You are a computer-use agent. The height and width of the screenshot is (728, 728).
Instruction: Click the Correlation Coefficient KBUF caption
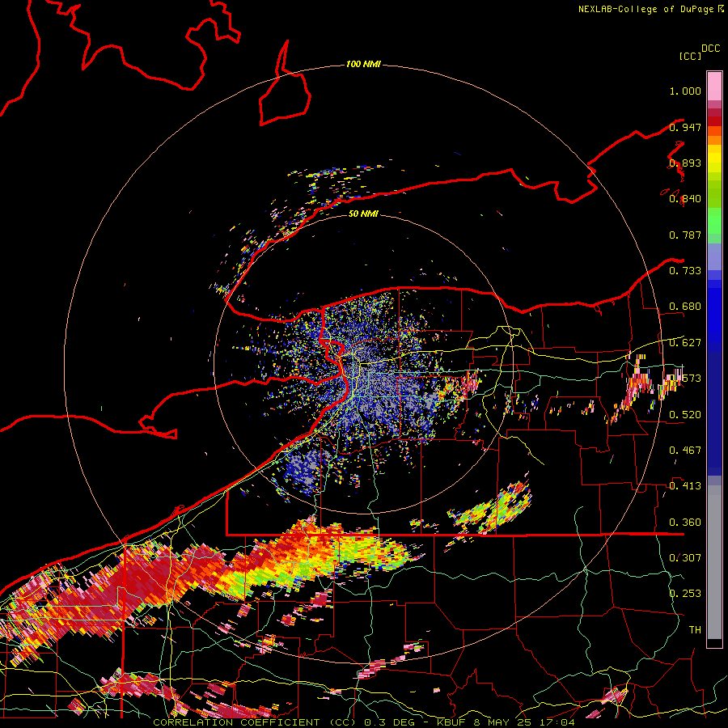(x=364, y=722)
